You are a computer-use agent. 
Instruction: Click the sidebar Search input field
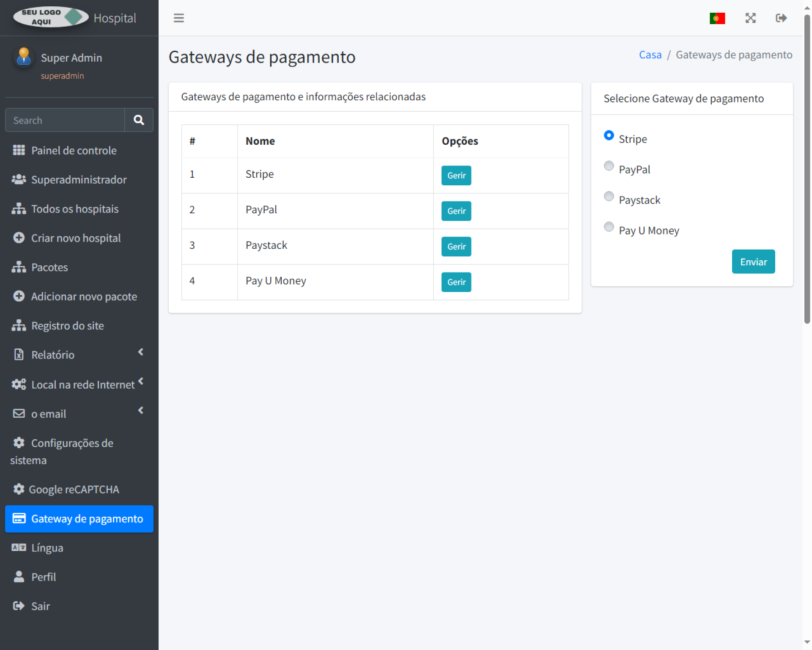click(x=66, y=120)
